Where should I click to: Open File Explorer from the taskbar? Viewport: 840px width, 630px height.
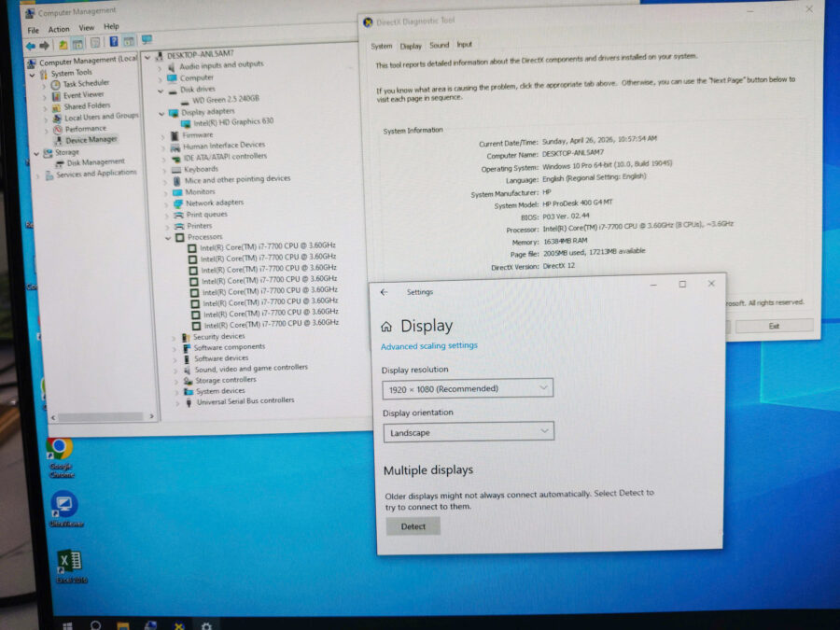(x=123, y=625)
